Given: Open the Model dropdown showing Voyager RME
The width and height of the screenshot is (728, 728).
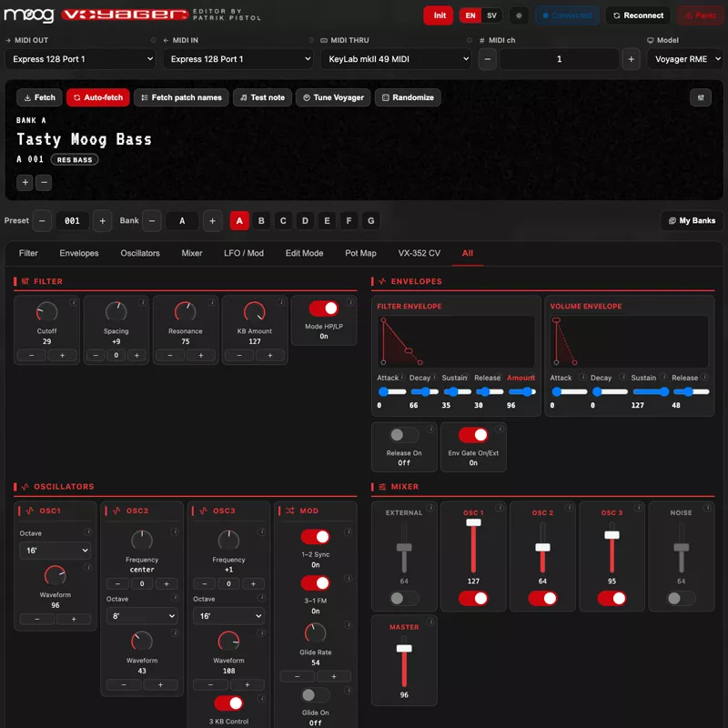Looking at the screenshot, I should (685, 59).
